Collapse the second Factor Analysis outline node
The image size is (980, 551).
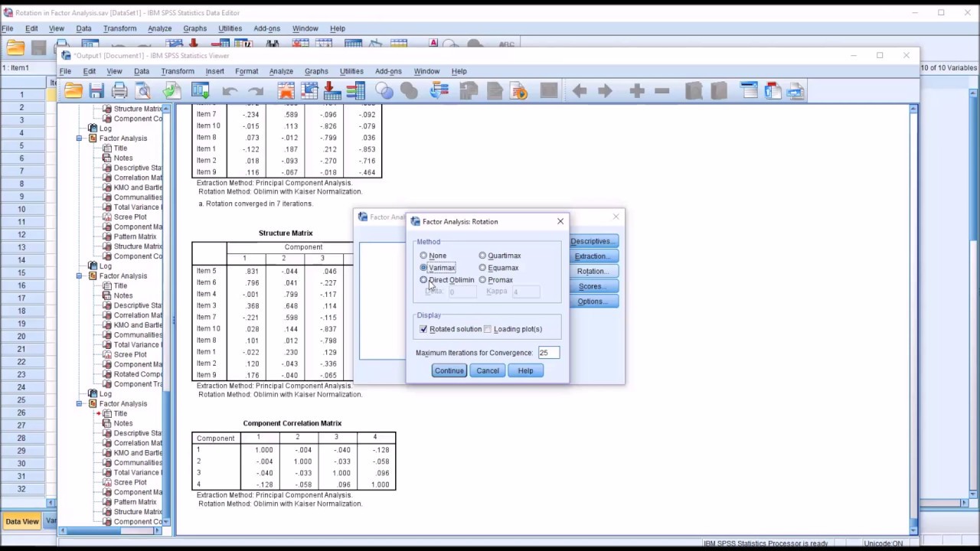(79, 275)
